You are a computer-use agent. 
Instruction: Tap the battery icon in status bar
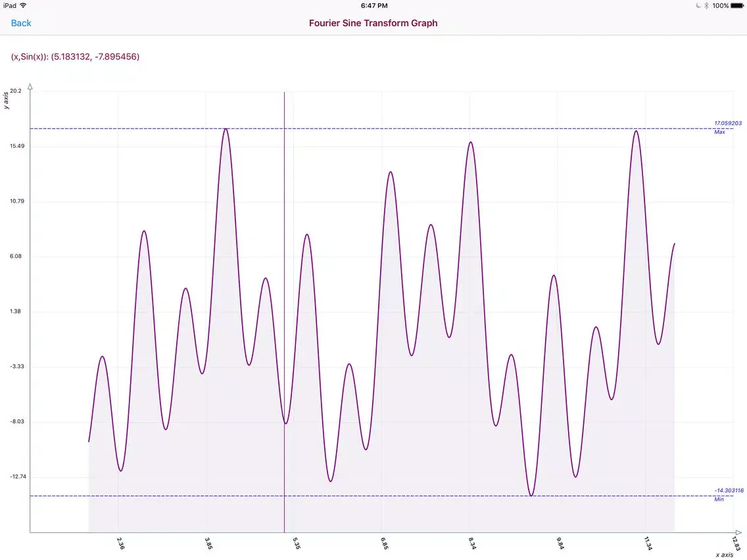(x=737, y=6)
